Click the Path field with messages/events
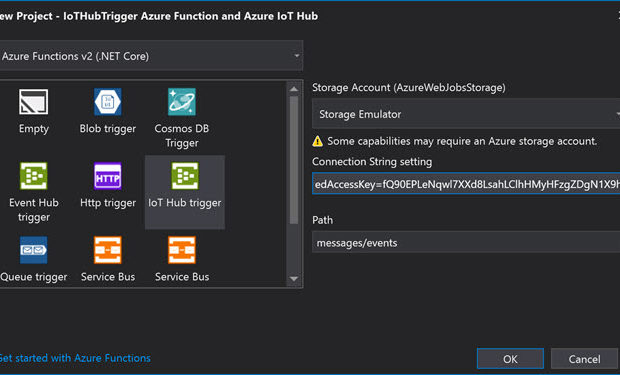The image size is (620, 375). pos(466,242)
